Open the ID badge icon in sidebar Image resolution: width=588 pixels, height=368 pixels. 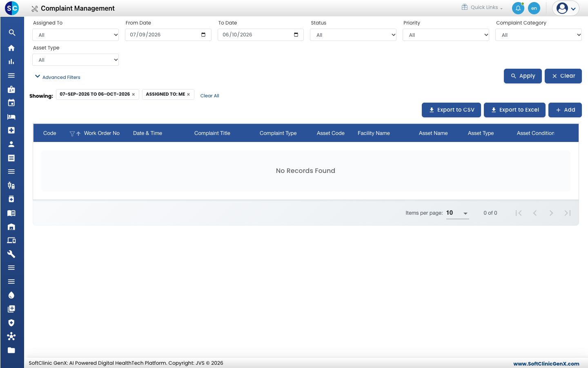(11, 89)
